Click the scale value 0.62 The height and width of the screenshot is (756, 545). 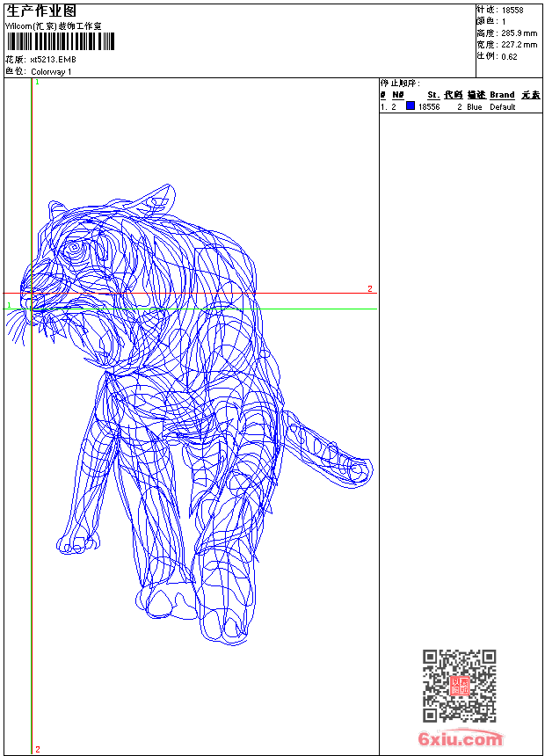[x=509, y=56]
